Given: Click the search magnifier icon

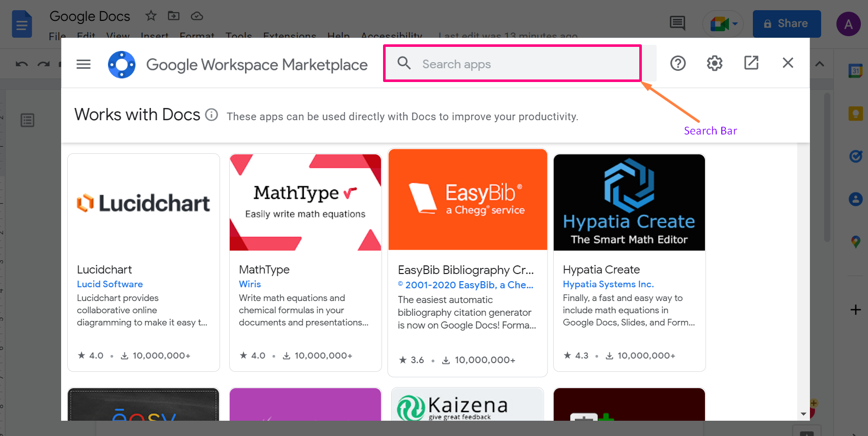Looking at the screenshot, I should pos(404,63).
